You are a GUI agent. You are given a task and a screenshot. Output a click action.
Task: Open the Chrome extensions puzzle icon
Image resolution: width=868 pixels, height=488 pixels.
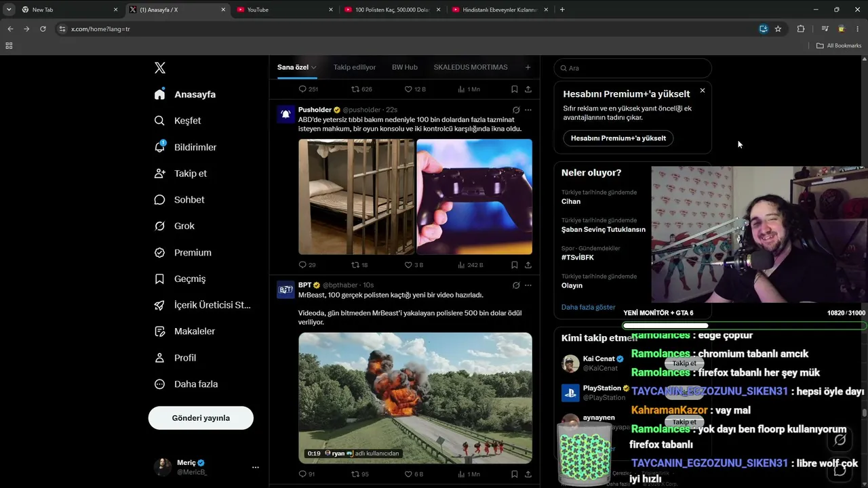(801, 29)
